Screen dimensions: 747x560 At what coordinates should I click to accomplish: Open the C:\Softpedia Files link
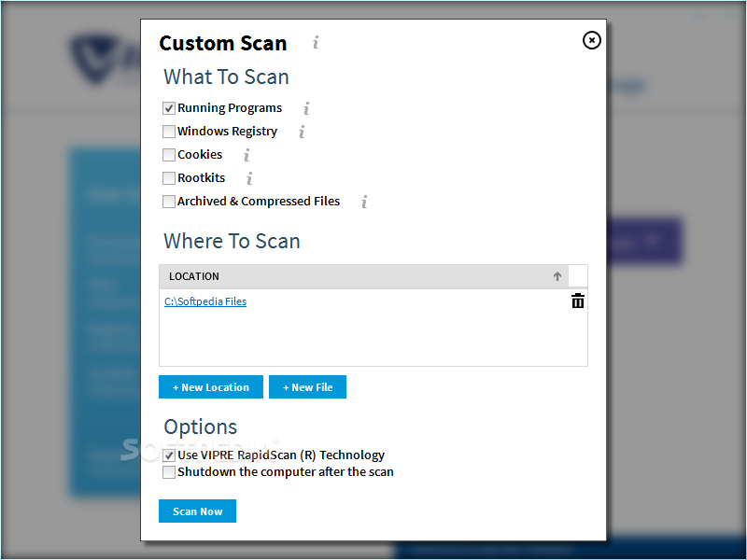(x=205, y=301)
